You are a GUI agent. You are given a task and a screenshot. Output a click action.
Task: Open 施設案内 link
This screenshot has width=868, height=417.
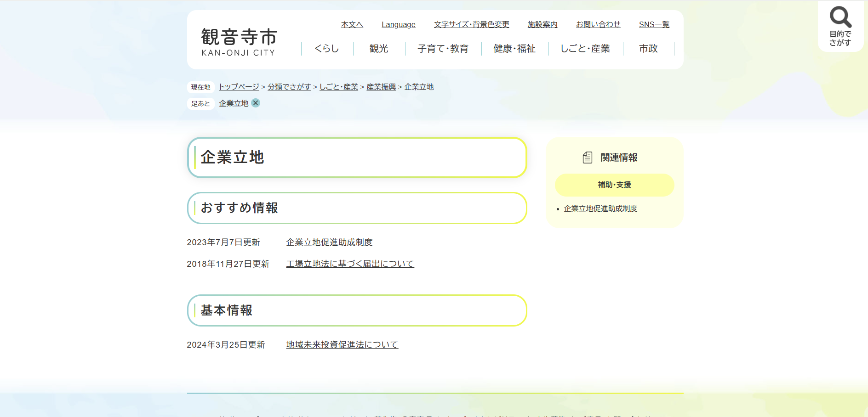(x=542, y=24)
